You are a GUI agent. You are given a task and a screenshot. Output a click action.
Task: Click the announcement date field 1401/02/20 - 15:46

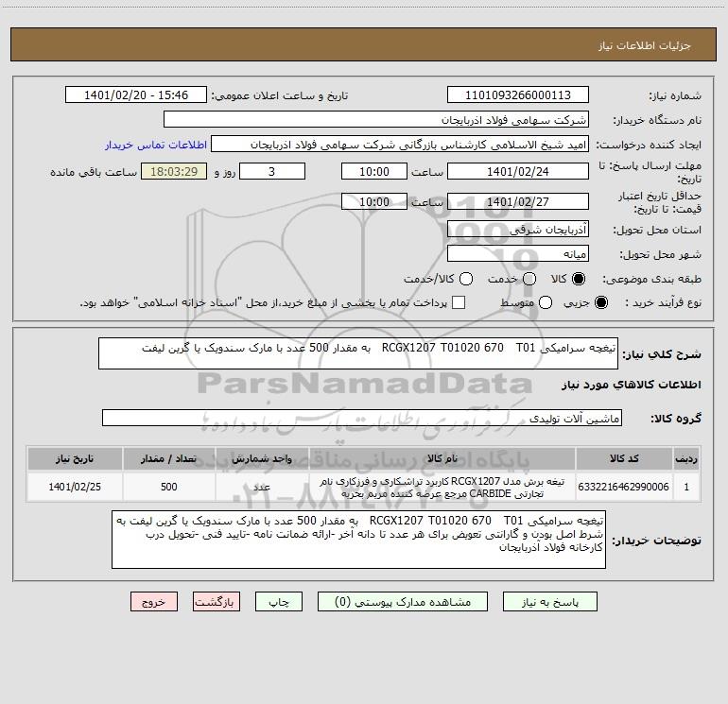(x=136, y=95)
